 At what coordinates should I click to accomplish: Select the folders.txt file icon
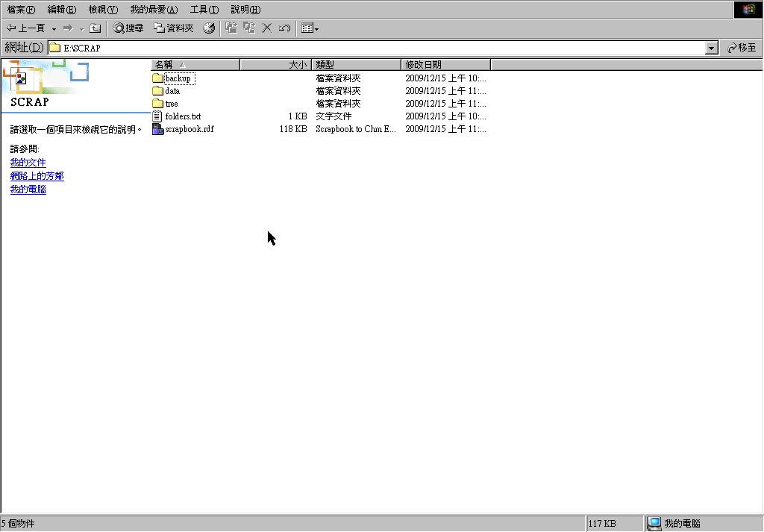click(157, 116)
